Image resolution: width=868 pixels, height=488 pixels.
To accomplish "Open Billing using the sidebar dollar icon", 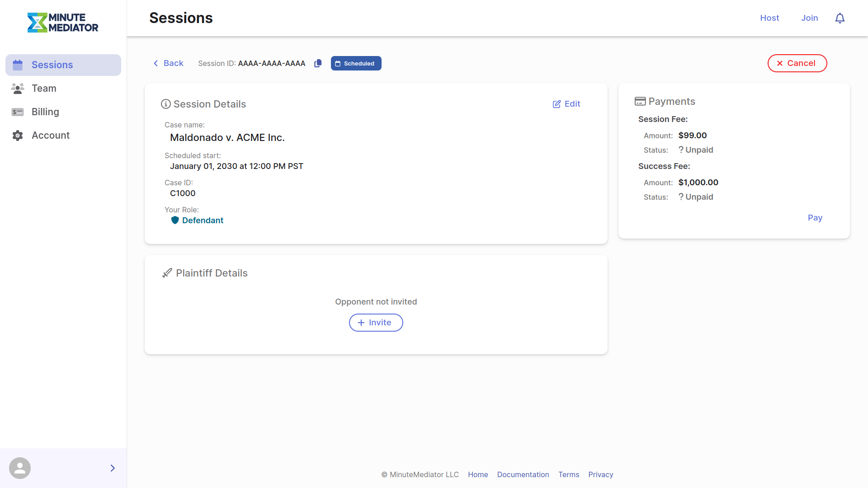I will [17, 112].
